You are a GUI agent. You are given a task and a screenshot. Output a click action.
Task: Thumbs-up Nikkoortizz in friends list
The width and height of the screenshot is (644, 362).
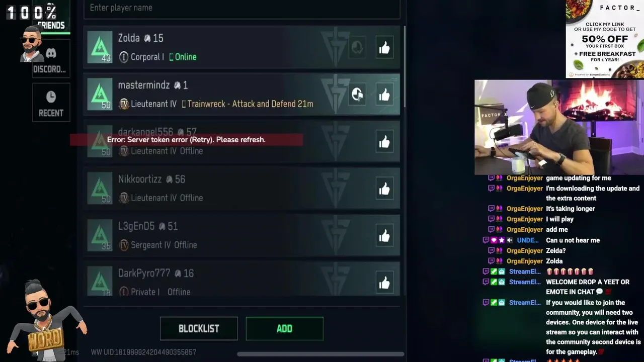click(x=384, y=189)
